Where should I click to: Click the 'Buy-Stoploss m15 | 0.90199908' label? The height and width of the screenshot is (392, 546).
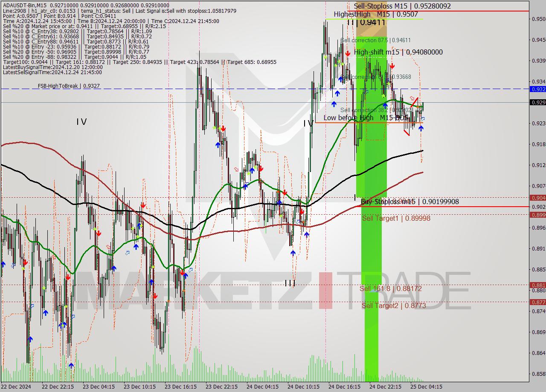(410, 202)
